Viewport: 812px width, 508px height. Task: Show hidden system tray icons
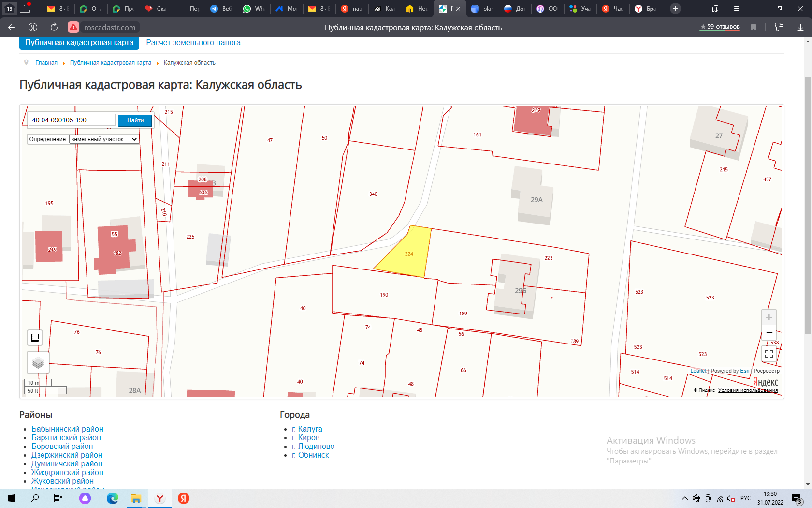tap(684, 498)
